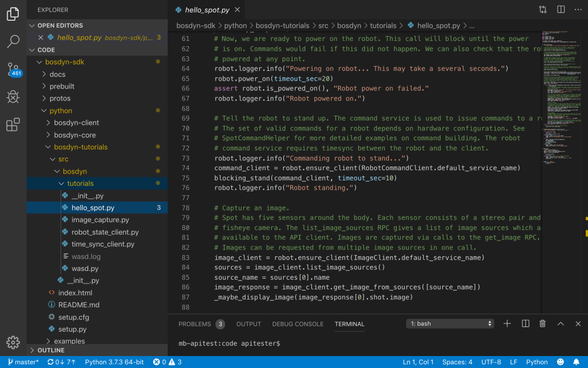588x368 pixels.
Task: Open Source Control view with 451 badge
Action: 13,69
